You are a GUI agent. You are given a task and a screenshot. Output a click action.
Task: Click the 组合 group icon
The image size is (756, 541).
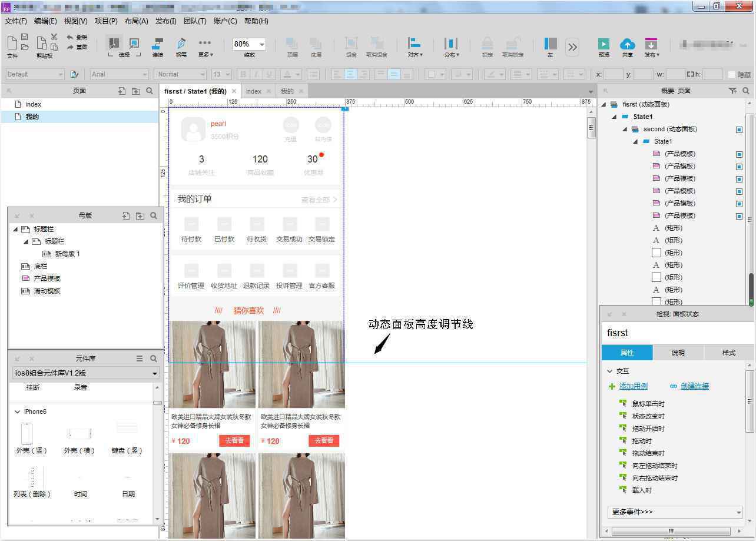(x=351, y=44)
